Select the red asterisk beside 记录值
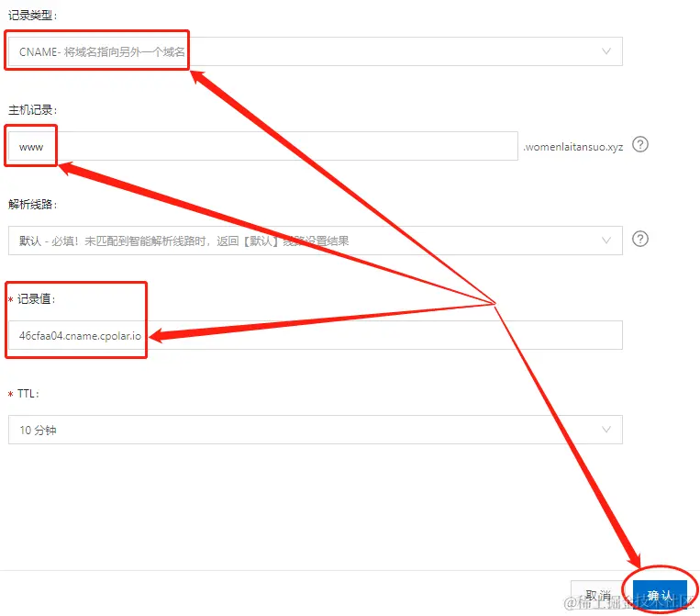This screenshot has width=700, height=616. click(10, 299)
